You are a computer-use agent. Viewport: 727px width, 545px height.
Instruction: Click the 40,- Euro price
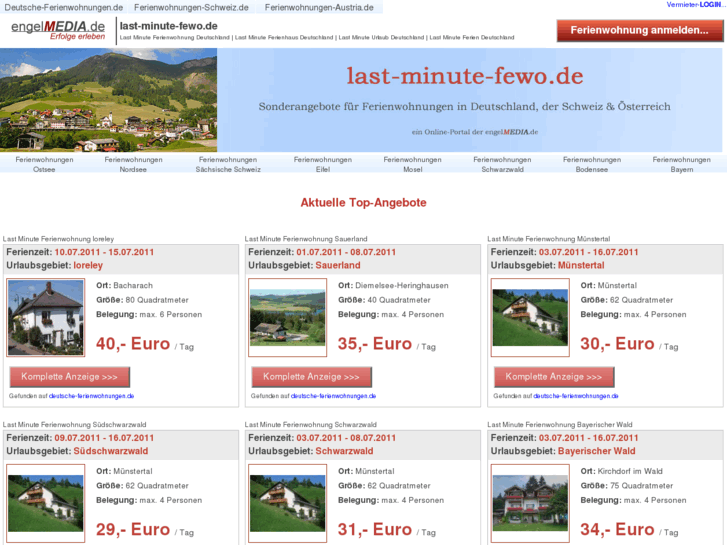133,344
